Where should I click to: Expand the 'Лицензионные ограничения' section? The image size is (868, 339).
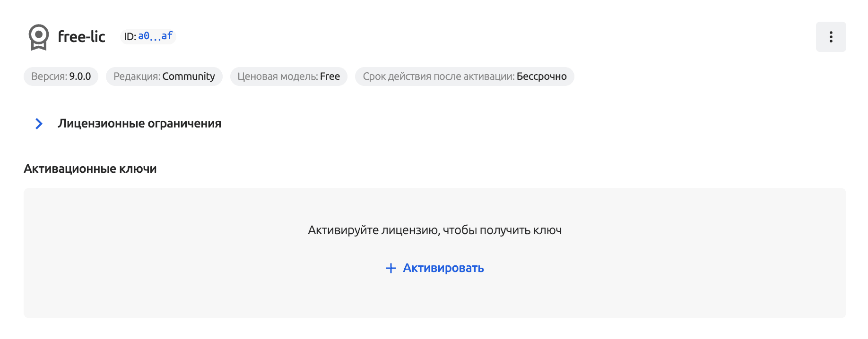[139, 124]
